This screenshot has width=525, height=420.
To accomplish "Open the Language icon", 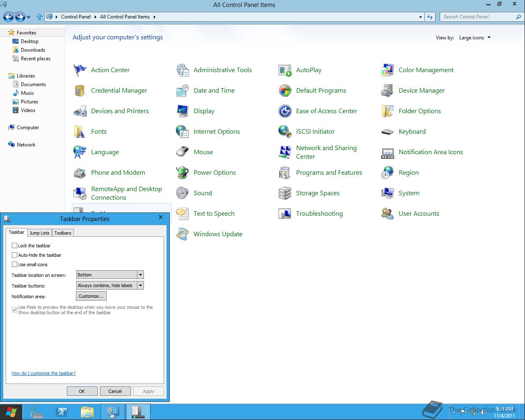I will click(80, 152).
